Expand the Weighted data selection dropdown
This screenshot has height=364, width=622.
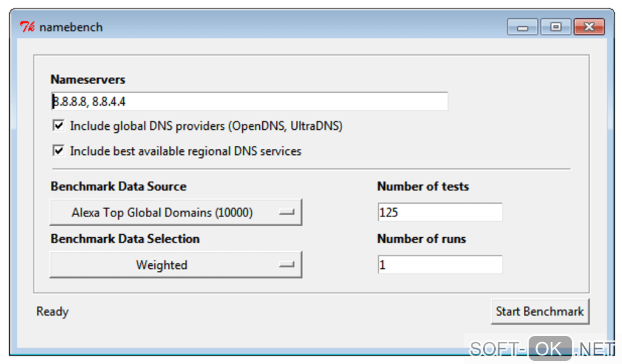[176, 265]
